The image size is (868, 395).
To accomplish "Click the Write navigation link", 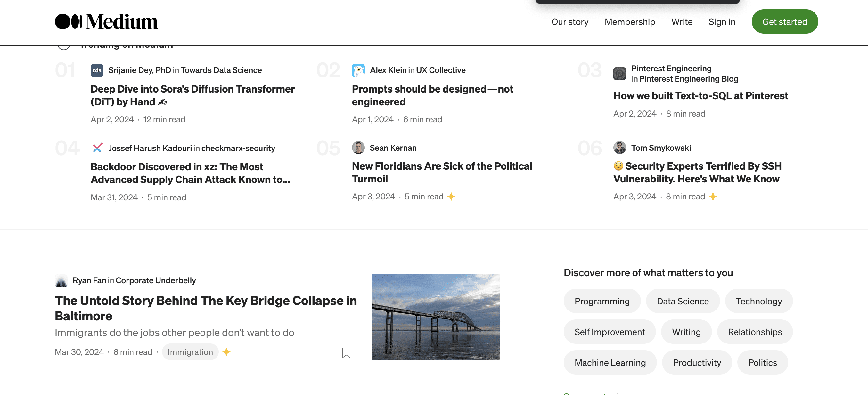I will [682, 22].
